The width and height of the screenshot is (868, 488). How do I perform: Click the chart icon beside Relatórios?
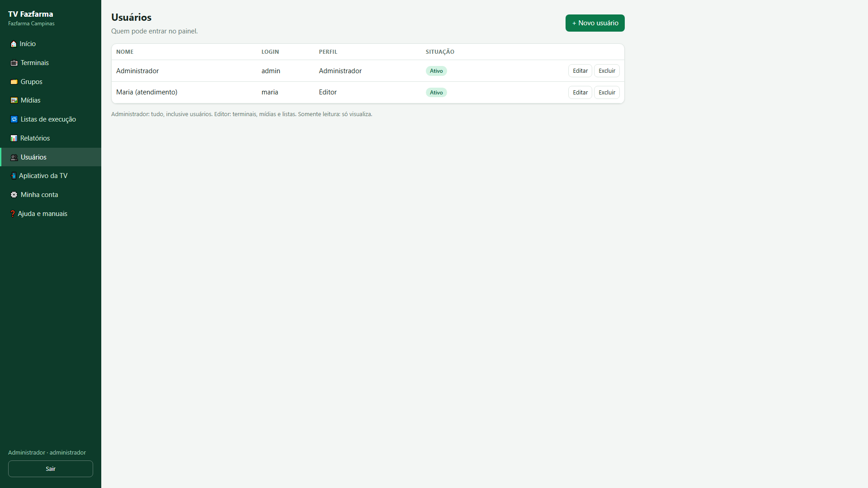[x=14, y=138]
